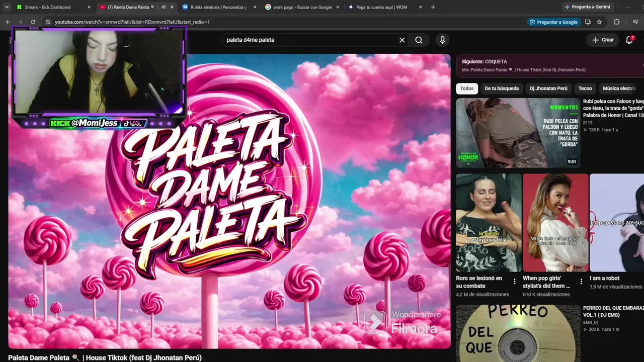The height and width of the screenshot is (362, 644).
Task: Open PERREO DEL QUE EMBARAZA VOL.1 title
Action: click(613, 311)
